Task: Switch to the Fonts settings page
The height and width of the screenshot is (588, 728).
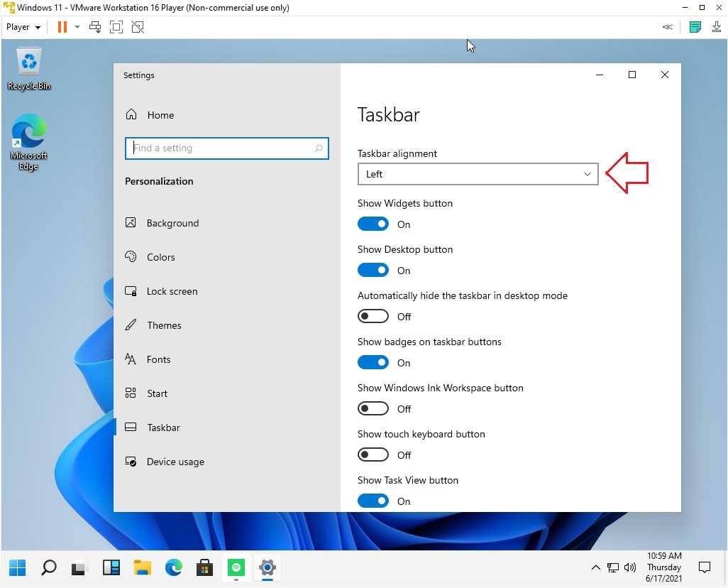Action: 148,359
